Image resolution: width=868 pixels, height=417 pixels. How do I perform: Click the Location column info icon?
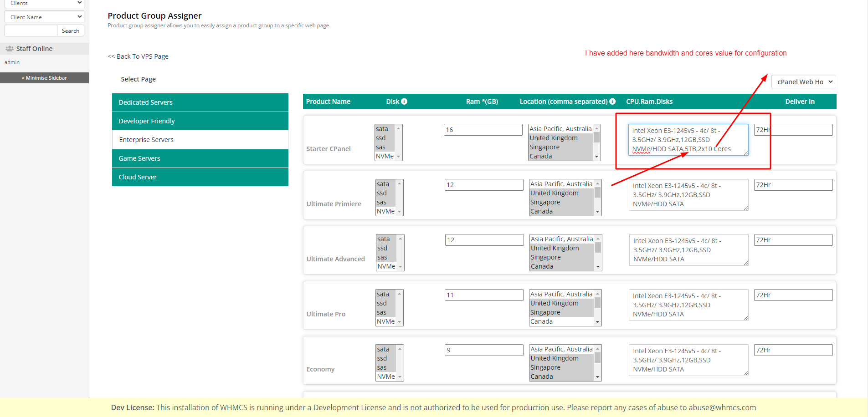612,102
